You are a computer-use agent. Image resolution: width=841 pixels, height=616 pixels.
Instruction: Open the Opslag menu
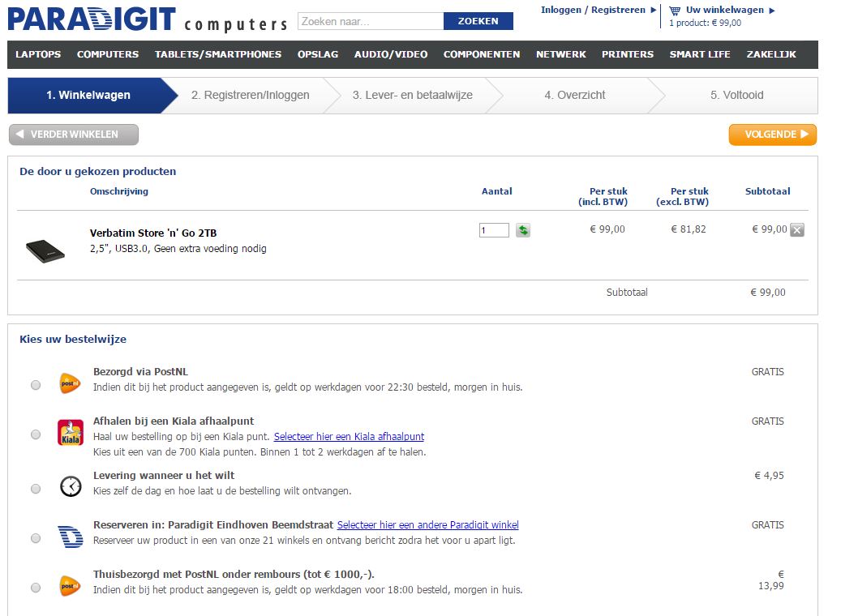point(318,54)
